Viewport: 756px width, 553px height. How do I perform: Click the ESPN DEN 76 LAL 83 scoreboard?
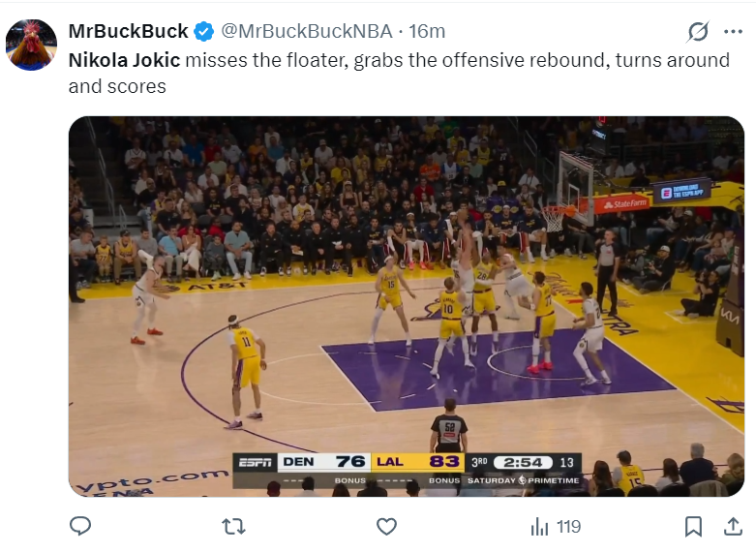click(407, 462)
